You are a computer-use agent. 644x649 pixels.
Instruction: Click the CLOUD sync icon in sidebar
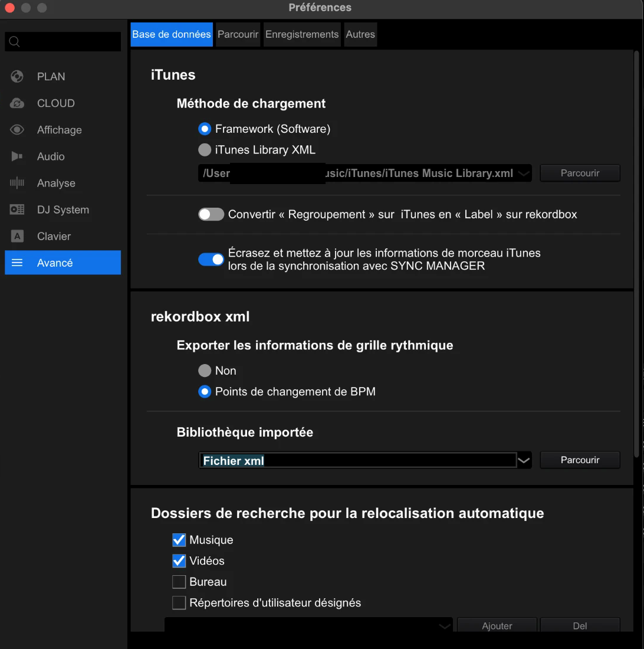click(17, 103)
